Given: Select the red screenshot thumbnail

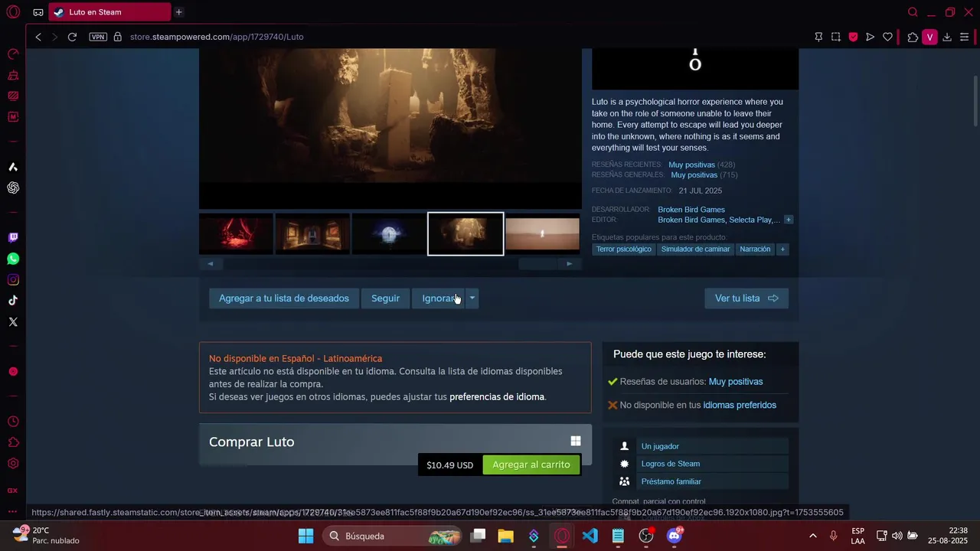Looking at the screenshot, I should (x=236, y=234).
